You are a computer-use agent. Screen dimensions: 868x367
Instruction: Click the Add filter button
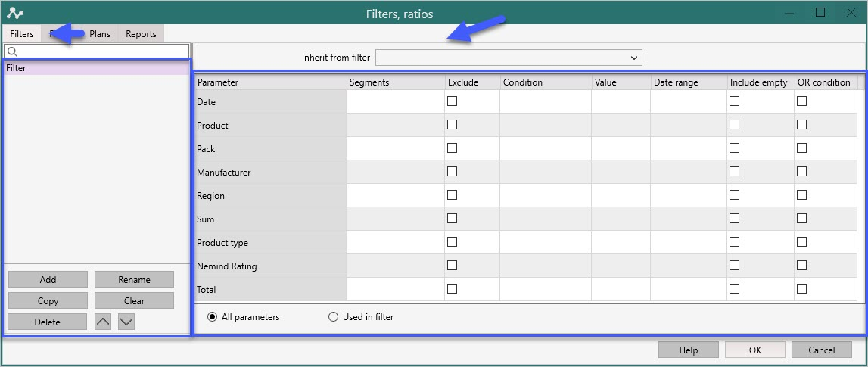tap(48, 279)
